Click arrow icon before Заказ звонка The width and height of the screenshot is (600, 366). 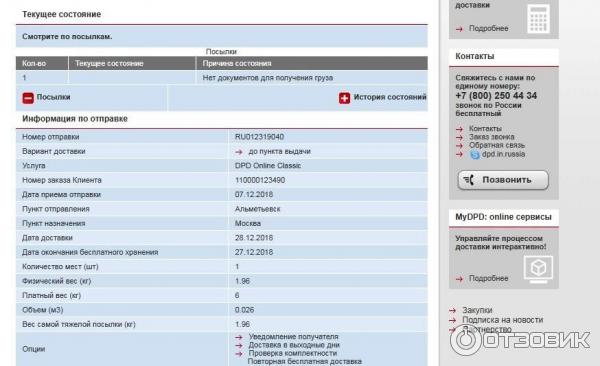point(459,137)
